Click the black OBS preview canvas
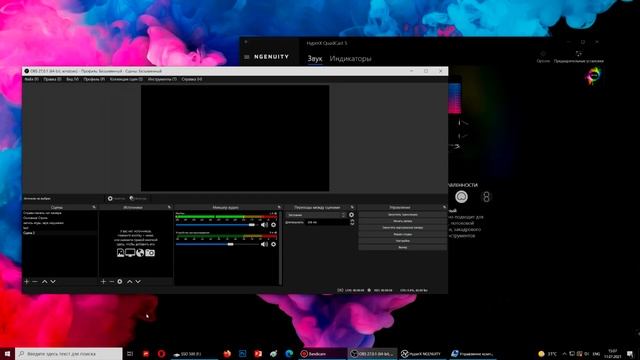Image resolution: width=640 pixels, height=360 pixels. tap(235, 138)
